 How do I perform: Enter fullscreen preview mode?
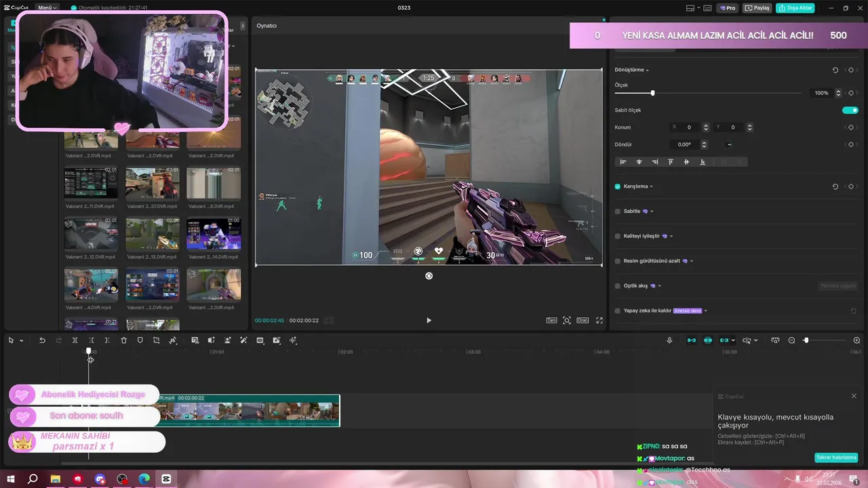coord(599,321)
